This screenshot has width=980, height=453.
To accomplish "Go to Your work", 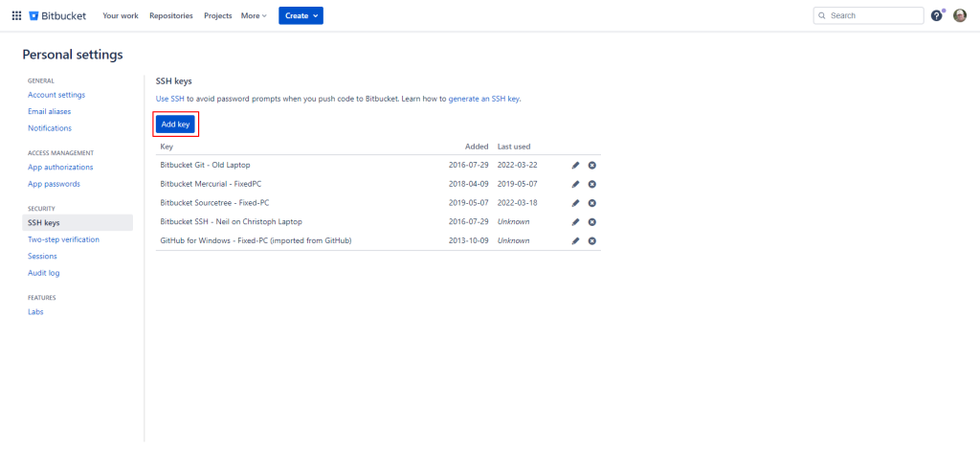I will (x=120, y=15).
